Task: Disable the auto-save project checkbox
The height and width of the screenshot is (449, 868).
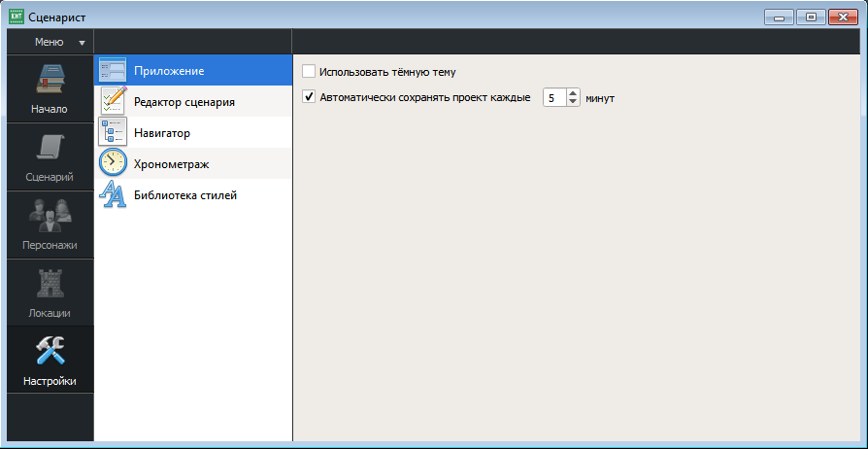Action: [x=309, y=97]
